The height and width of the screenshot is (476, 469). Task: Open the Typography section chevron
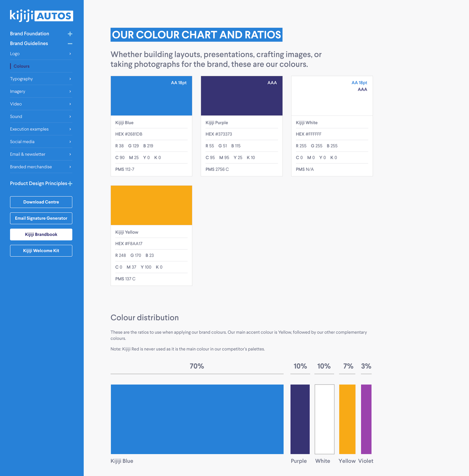coord(70,79)
